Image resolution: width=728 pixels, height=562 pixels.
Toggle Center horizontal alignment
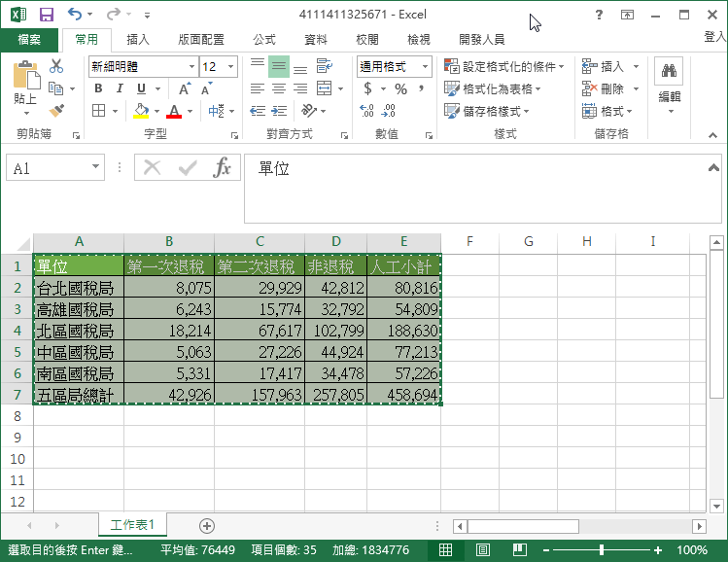pyautogui.click(x=279, y=88)
